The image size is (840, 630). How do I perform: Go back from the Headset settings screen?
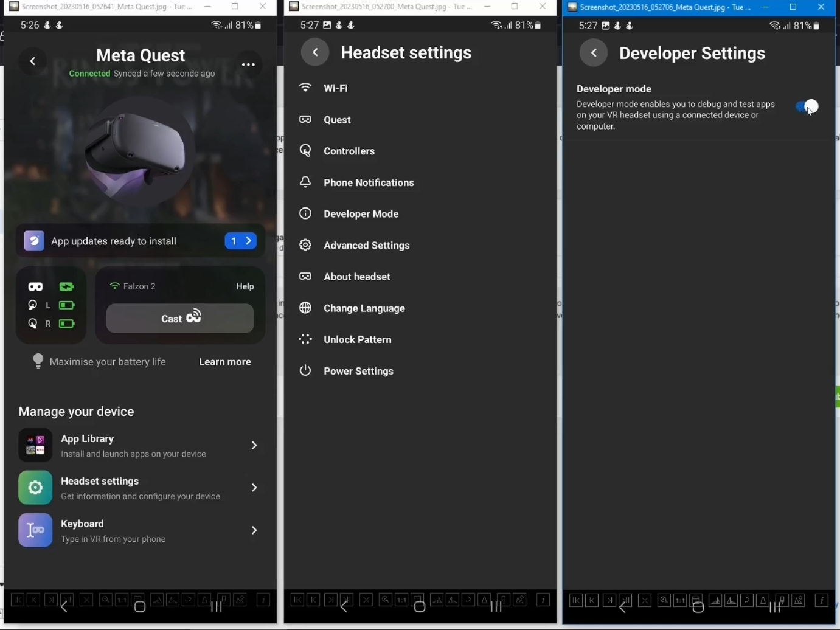[315, 52]
